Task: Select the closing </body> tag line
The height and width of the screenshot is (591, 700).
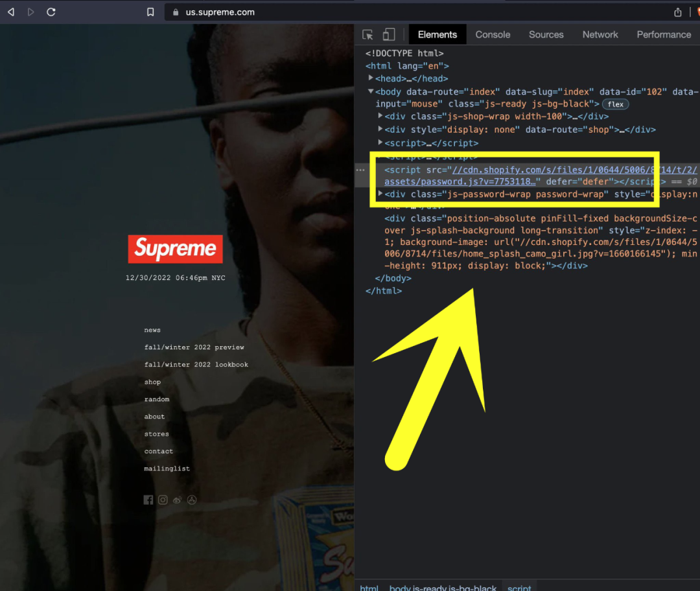Action: [393, 278]
